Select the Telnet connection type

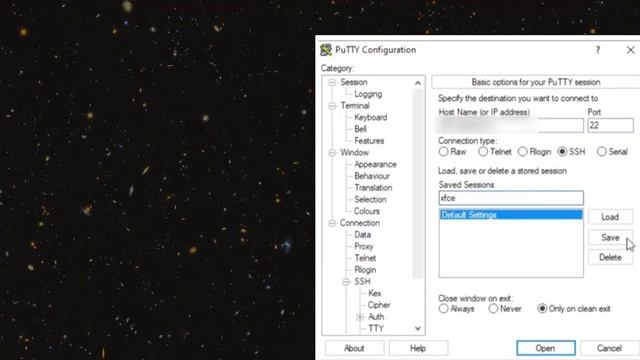(x=483, y=152)
